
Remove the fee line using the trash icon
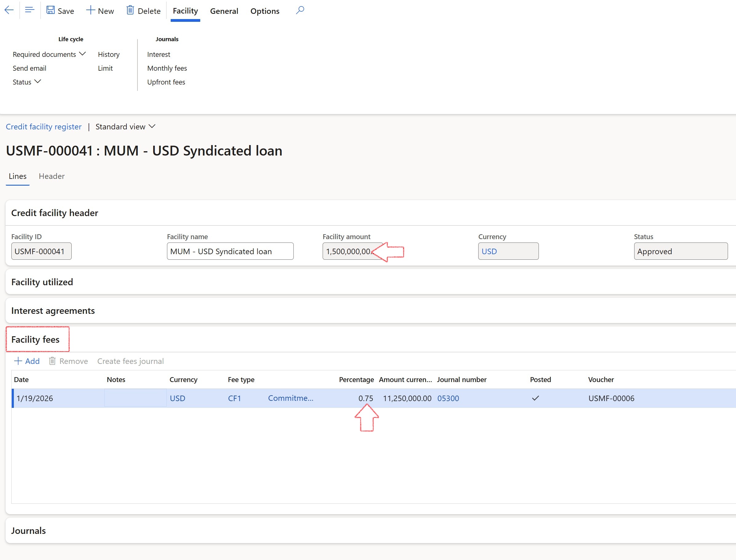(x=52, y=361)
